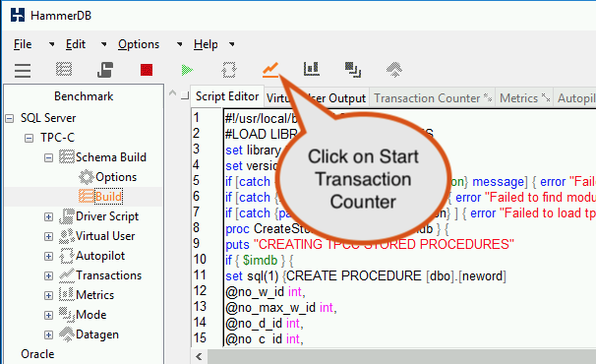Click the Schema Build tree icon
The image size is (596, 364).
coord(67,157)
